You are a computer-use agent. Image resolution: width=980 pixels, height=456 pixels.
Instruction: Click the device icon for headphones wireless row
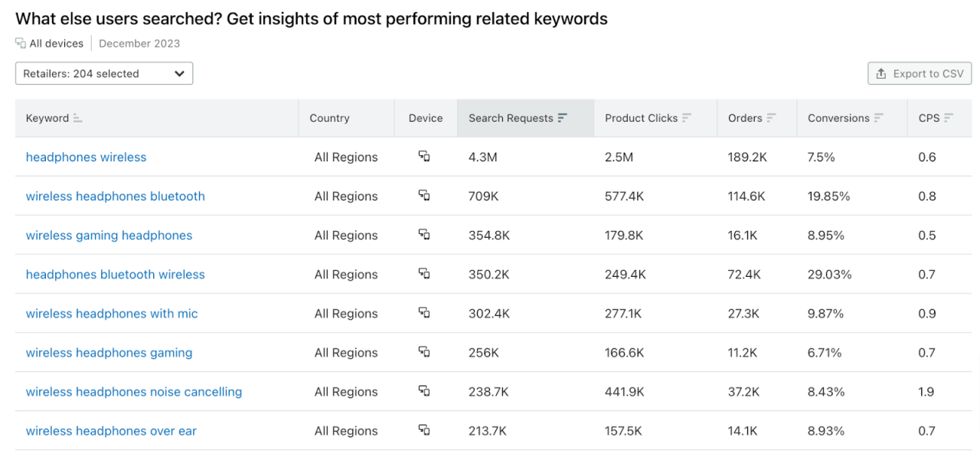pyautogui.click(x=425, y=157)
